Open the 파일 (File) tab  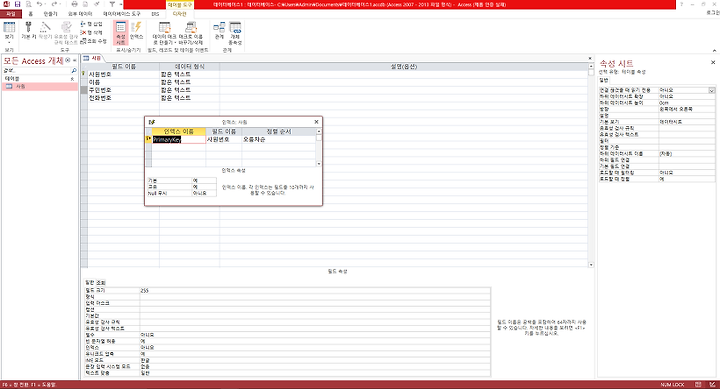click(x=11, y=14)
